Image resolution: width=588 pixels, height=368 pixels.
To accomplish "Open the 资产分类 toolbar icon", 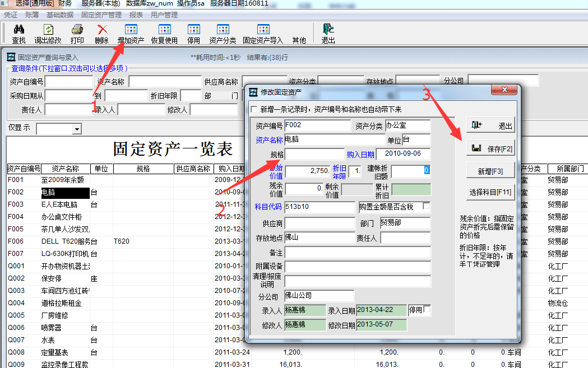I will point(223,30).
